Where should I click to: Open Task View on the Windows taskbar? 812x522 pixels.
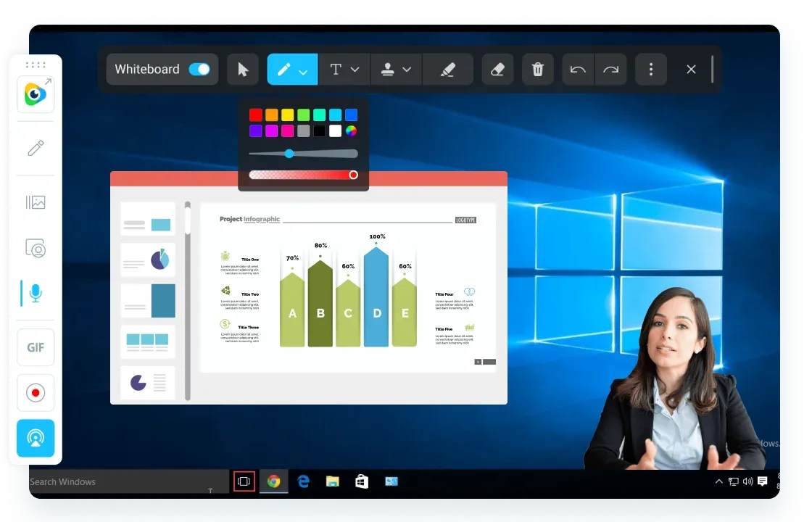[x=244, y=481]
